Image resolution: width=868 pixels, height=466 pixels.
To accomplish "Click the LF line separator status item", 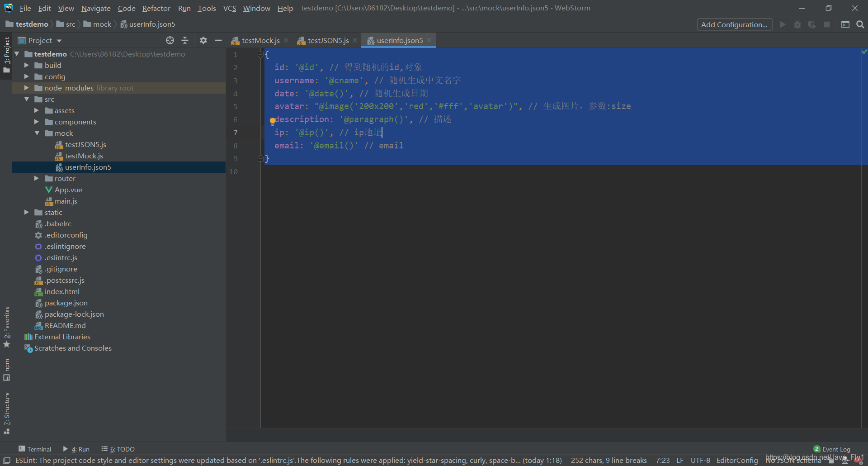I will coord(680,460).
